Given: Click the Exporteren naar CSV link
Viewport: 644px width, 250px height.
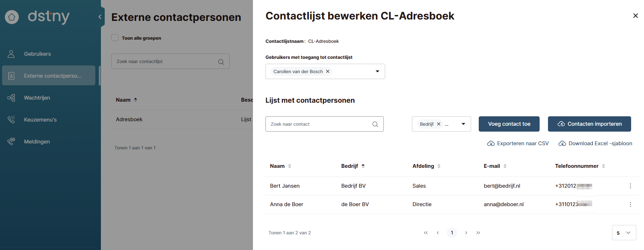Looking at the screenshot, I should (518, 143).
